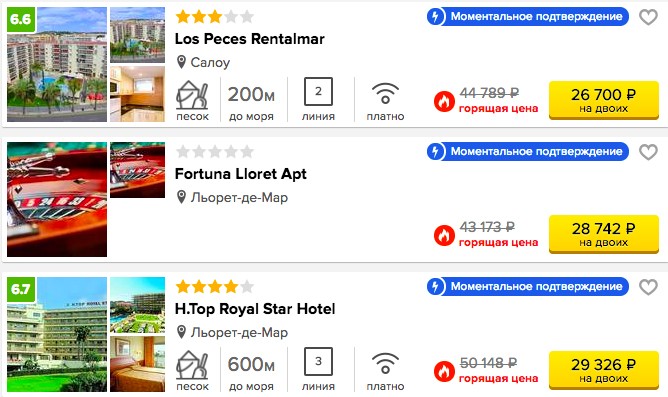Click the fire hot-price icon beside 44 789 ₽

tap(444, 101)
